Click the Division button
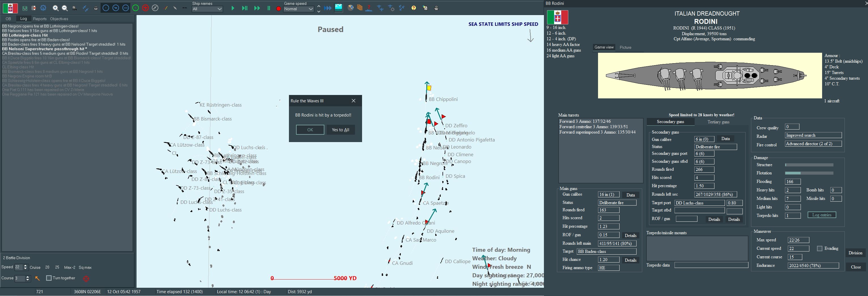The image size is (868, 296). click(x=856, y=253)
